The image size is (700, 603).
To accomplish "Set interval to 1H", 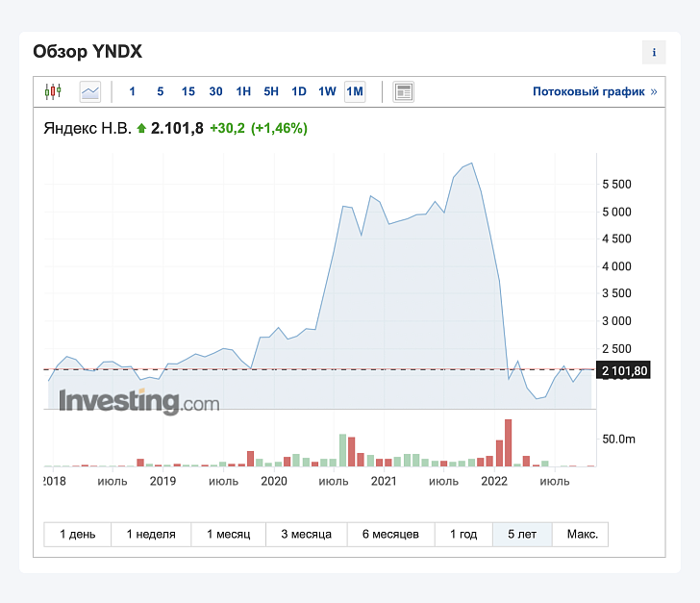I will 243,91.
